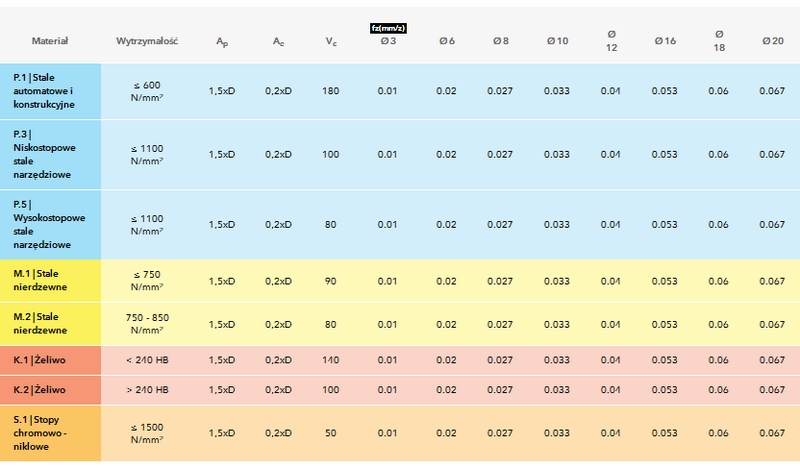Click the Vc value 50 in S.1 row
The width and height of the screenshot is (800, 469).
331,433
